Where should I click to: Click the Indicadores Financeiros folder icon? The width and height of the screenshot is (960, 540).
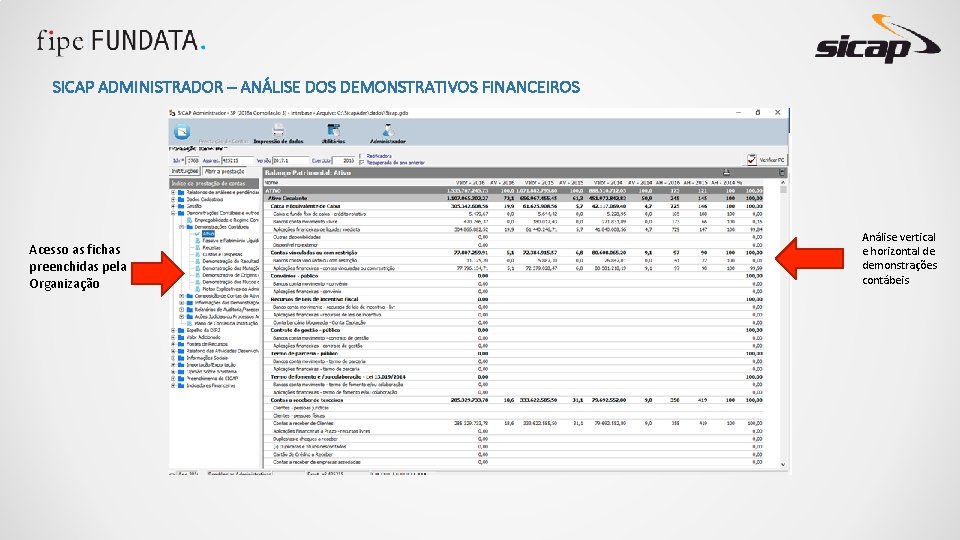181,386
